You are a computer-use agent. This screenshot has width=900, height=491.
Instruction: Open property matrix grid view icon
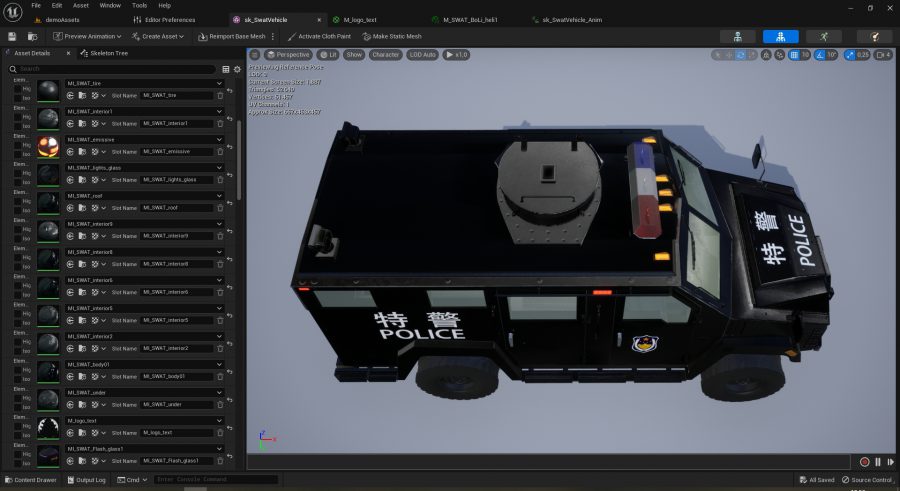tap(226, 69)
